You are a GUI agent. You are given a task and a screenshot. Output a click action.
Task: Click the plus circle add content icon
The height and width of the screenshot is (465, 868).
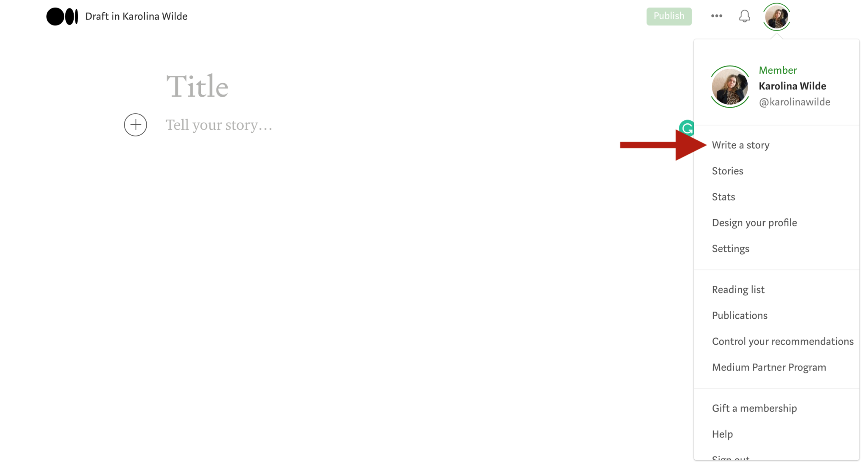136,125
